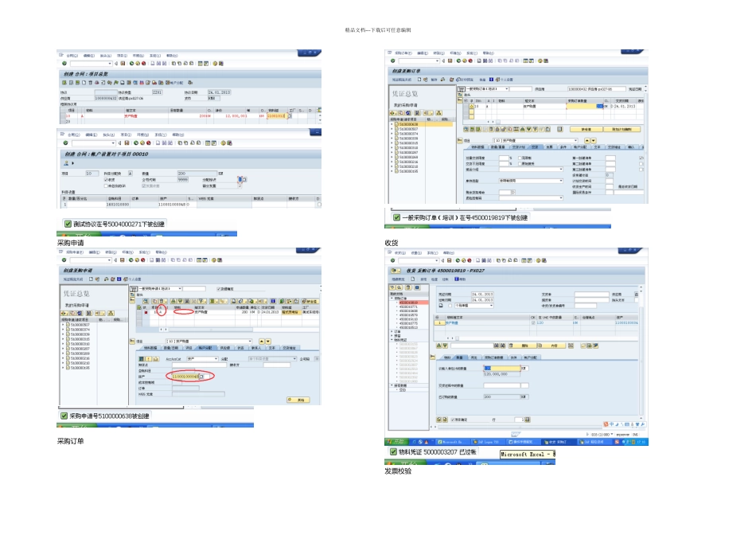This screenshot has width=756, height=535.
Task: Toggle checkbox before document-type dropdown in goods receipt header
Action: [450, 306]
